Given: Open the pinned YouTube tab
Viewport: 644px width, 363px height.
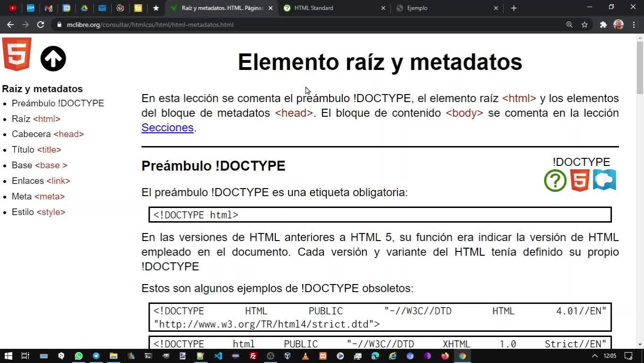Looking at the screenshot, I should click(13, 8).
